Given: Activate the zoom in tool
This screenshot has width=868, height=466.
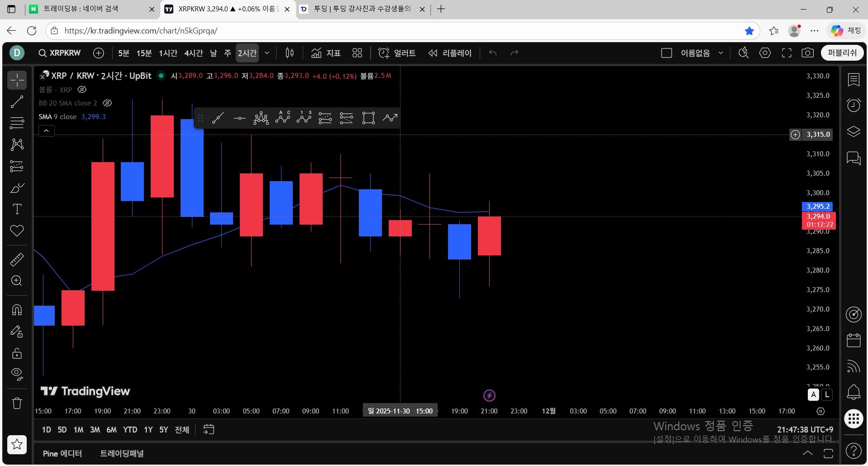Looking at the screenshot, I should point(17,281).
